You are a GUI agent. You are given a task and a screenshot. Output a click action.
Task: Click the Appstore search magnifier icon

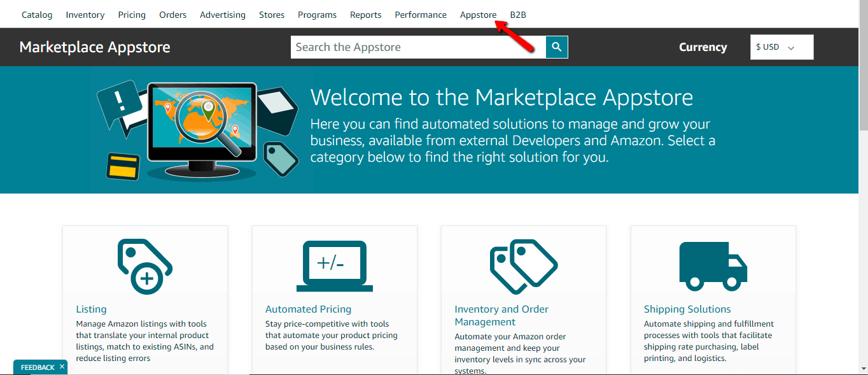pos(557,46)
